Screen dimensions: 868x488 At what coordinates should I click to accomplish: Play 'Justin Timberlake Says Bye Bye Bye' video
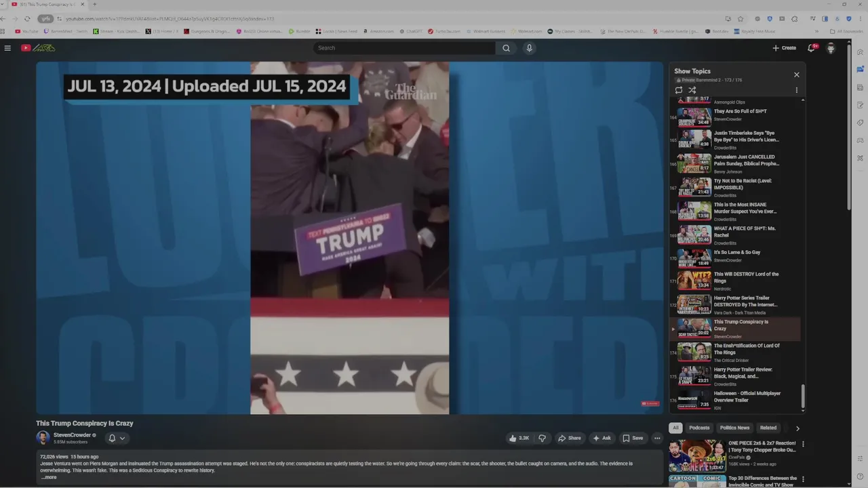click(x=735, y=140)
